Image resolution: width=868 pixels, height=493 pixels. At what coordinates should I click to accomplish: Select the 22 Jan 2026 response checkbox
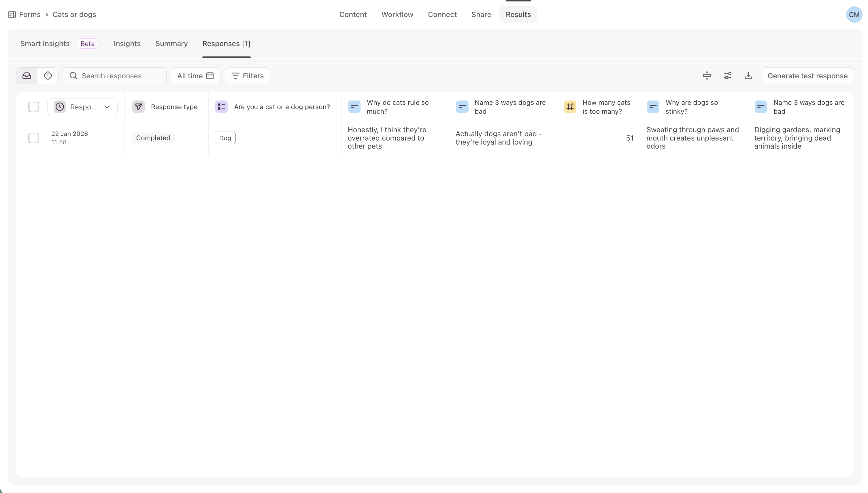pos(33,138)
